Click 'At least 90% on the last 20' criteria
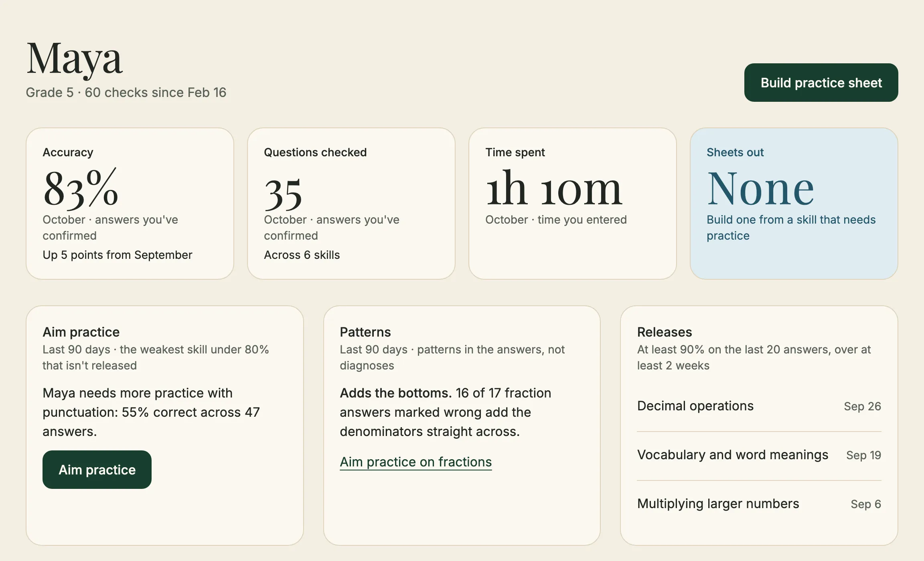 pyautogui.click(x=754, y=357)
